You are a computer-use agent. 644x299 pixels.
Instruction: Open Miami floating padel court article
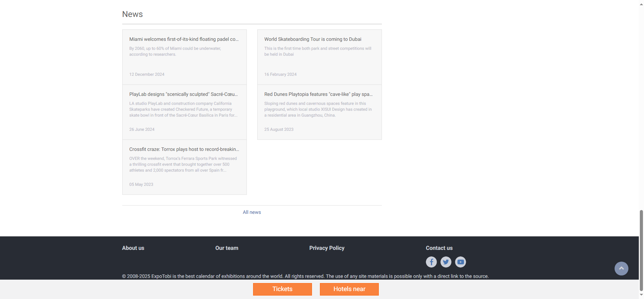click(x=184, y=39)
